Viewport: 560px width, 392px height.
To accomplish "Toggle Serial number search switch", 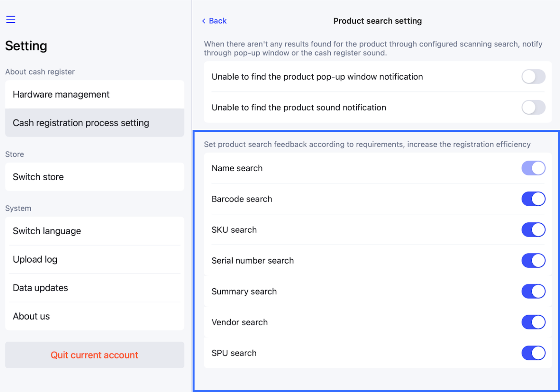I will click(x=533, y=261).
